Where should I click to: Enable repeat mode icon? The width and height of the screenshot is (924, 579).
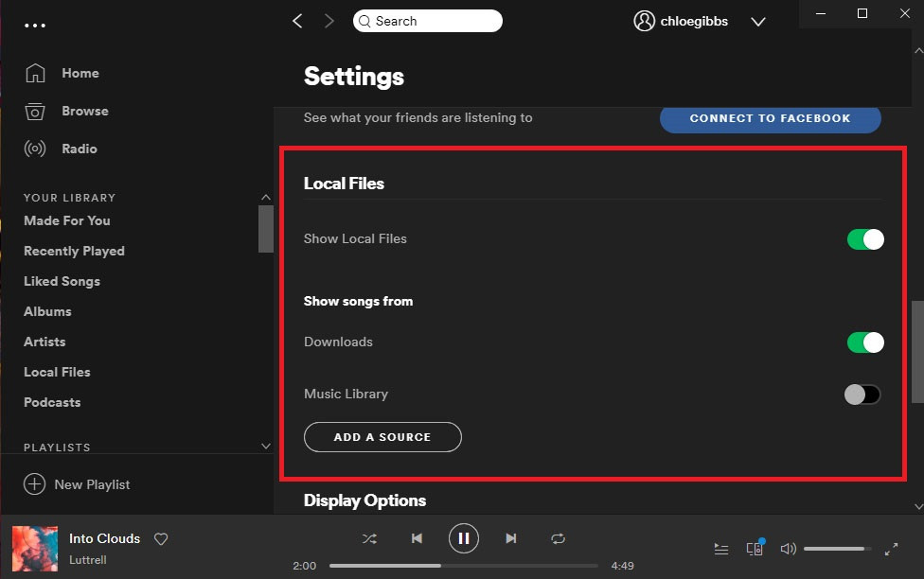pyautogui.click(x=559, y=538)
